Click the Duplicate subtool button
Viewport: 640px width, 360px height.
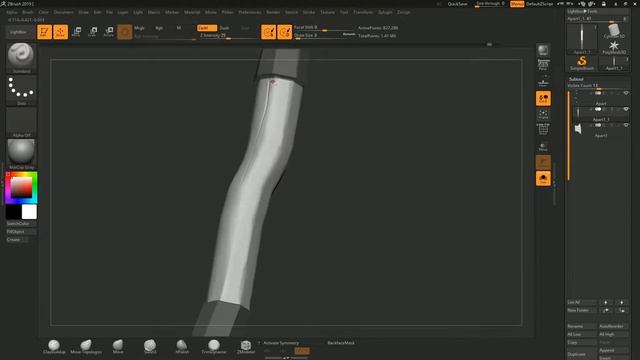pos(582,354)
